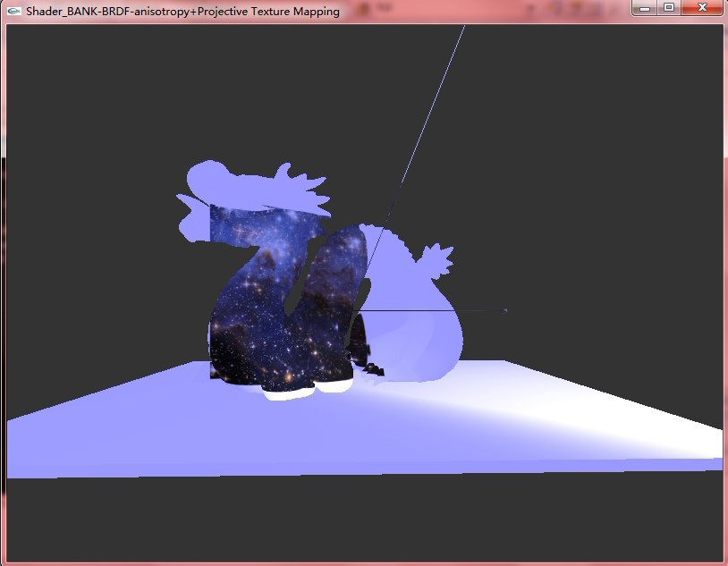
Task: Close the Shader_BANK-BRDF window
Action: pos(702,8)
